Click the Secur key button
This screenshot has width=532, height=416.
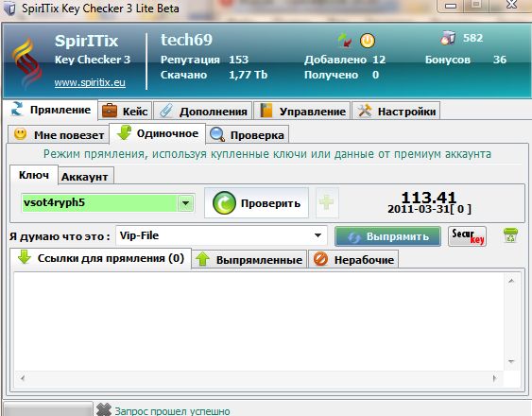(467, 236)
